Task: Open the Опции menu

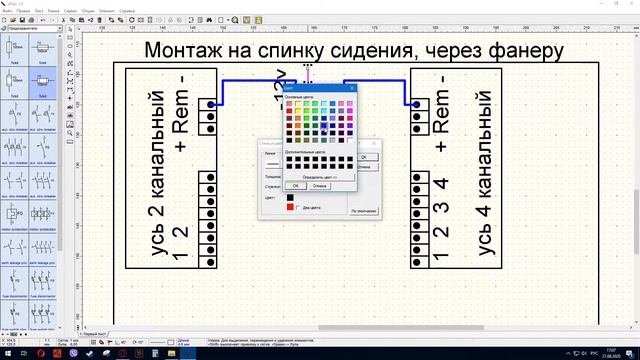Action: tap(88, 11)
